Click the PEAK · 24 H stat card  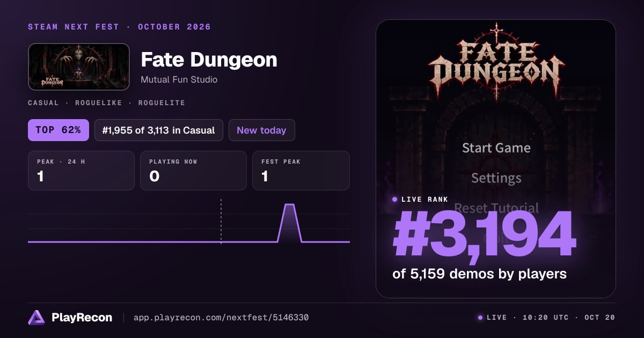tap(81, 171)
